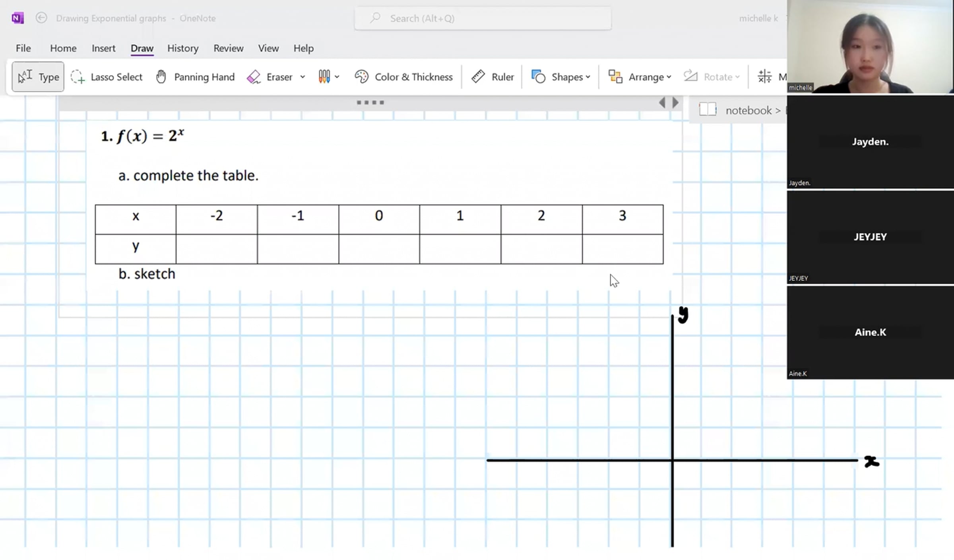954x560 pixels.
Task: Select the Jayden. participant tile
Action: point(870,142)
